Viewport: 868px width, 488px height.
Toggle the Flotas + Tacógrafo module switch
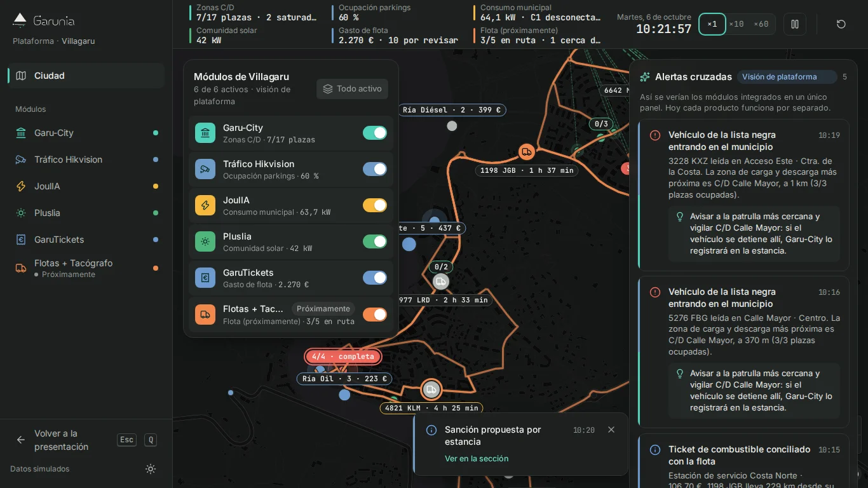[x=375, y=315]
